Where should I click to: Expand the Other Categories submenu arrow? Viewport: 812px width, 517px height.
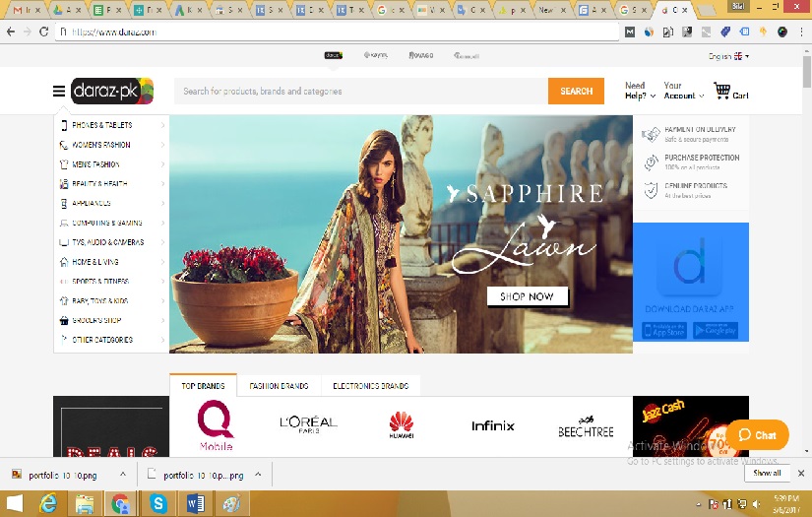tap(162, 340)
